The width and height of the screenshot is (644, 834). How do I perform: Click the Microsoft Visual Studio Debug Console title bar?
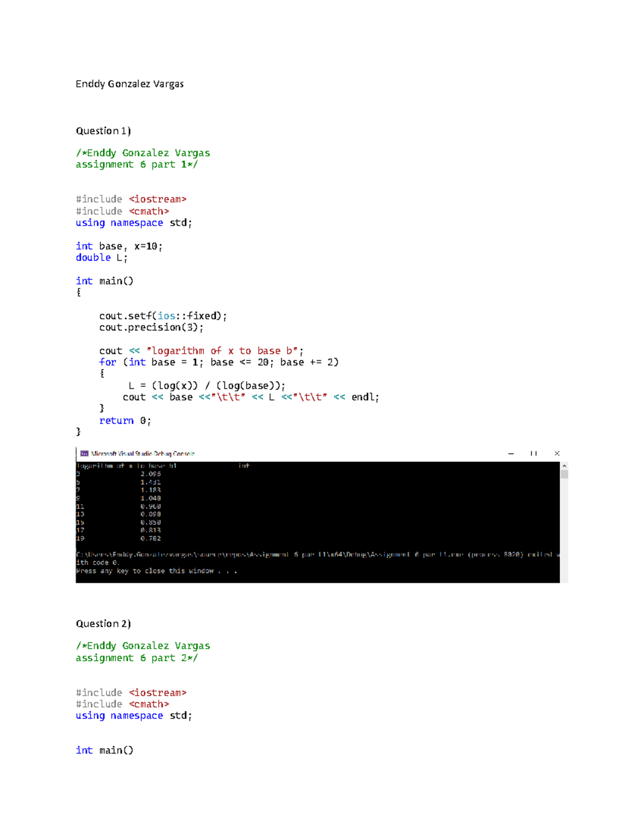point(143,453)
